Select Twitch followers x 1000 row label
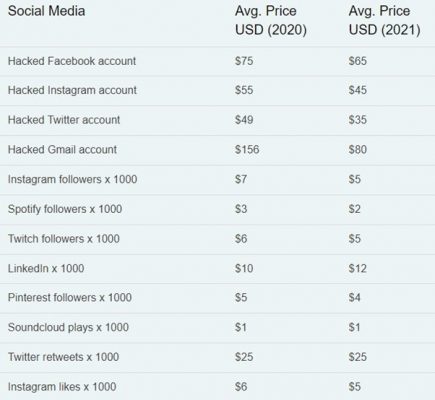 [x=64, y=239]
